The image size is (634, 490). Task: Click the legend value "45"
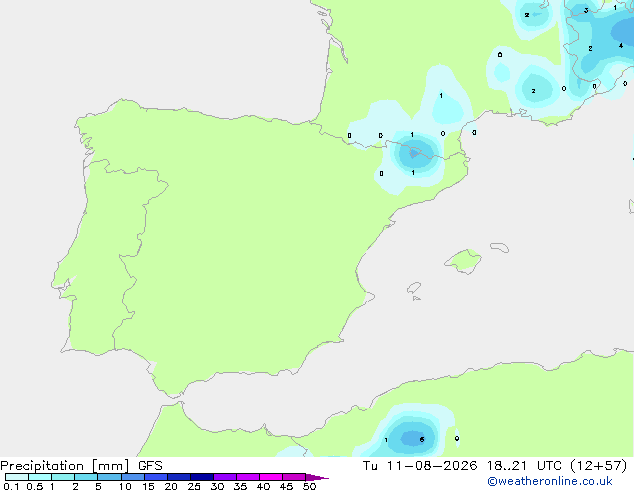point(286,486)
